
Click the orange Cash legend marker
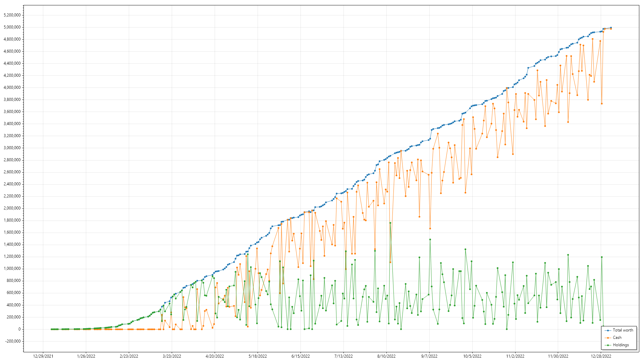pyautogui.click(x=608, y=338)
